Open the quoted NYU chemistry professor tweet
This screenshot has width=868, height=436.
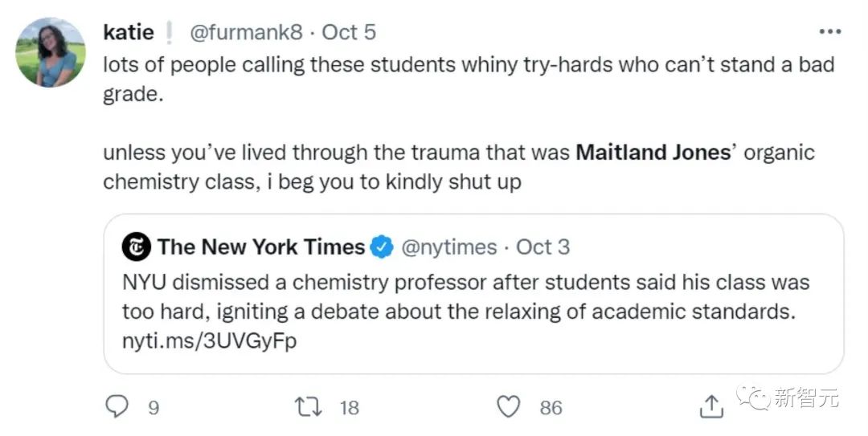[466, 297]
